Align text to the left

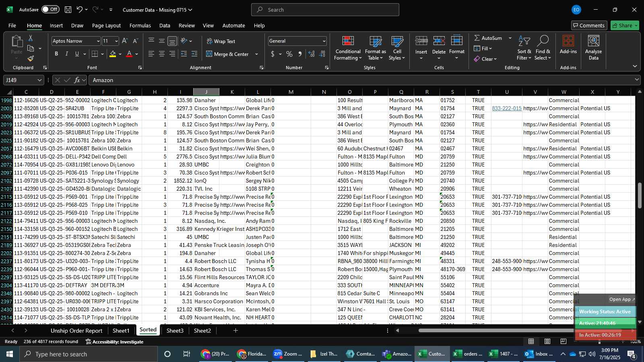point(151,54)
